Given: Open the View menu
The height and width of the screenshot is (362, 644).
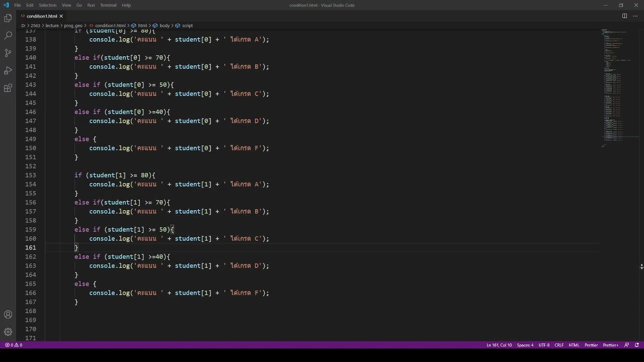Looking at the screenshot, I should (x=66, y=5).
